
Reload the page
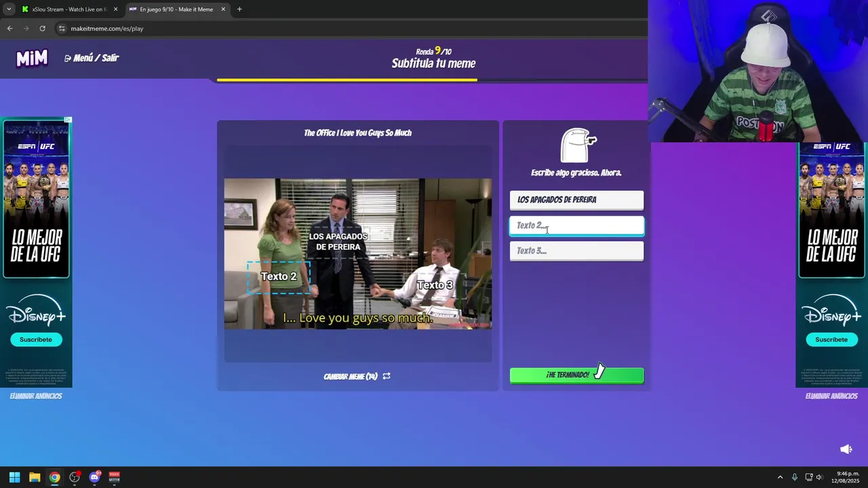click(42, 28)
